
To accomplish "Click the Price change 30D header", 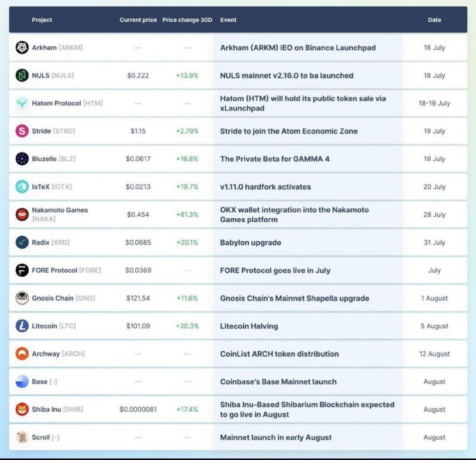I will point(187,20).
